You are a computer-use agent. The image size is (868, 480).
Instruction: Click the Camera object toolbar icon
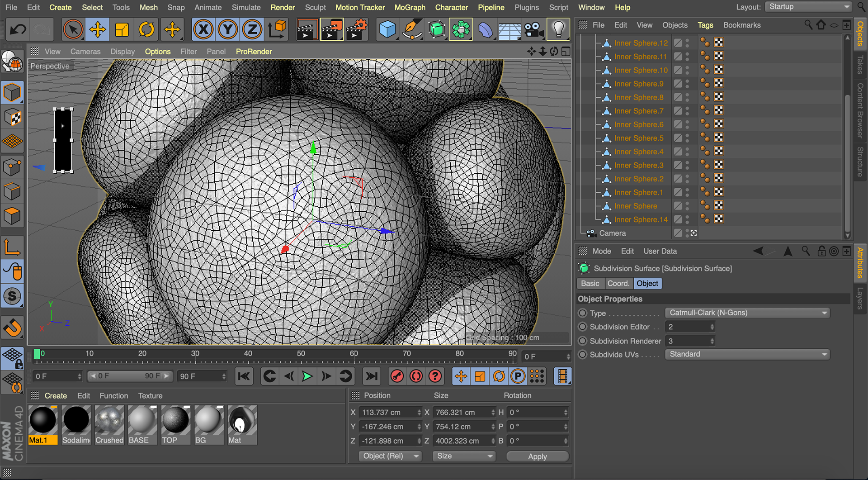(x=534, y=30)
